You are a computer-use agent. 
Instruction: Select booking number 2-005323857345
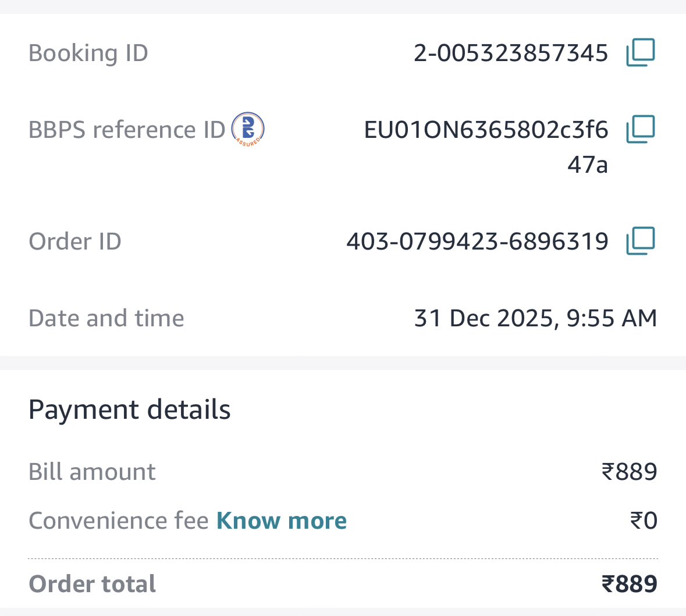(511, 53)
